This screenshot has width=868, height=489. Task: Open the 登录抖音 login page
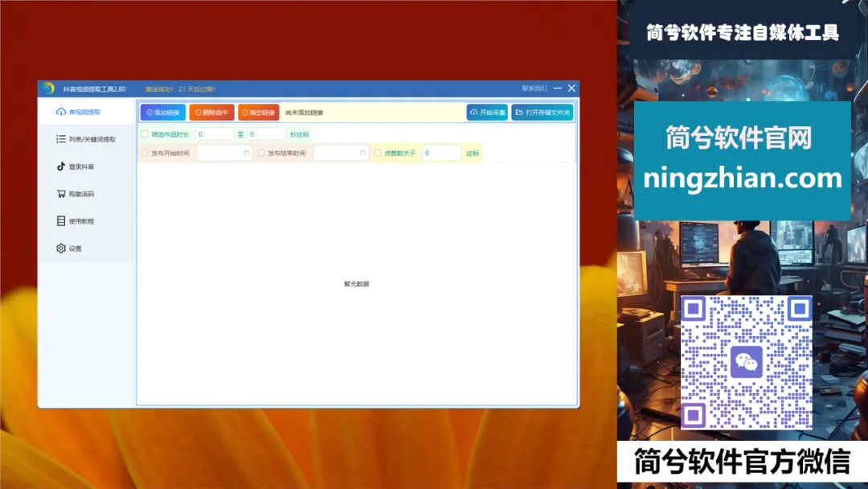(x=76, y=166)
